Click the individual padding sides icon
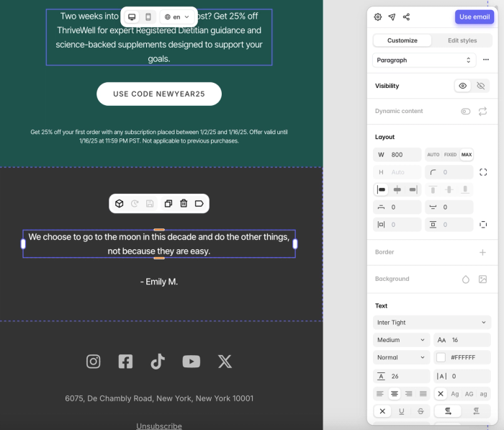This screenshot has width=504, height=430. pyautogui.click(x=483, y=225)
